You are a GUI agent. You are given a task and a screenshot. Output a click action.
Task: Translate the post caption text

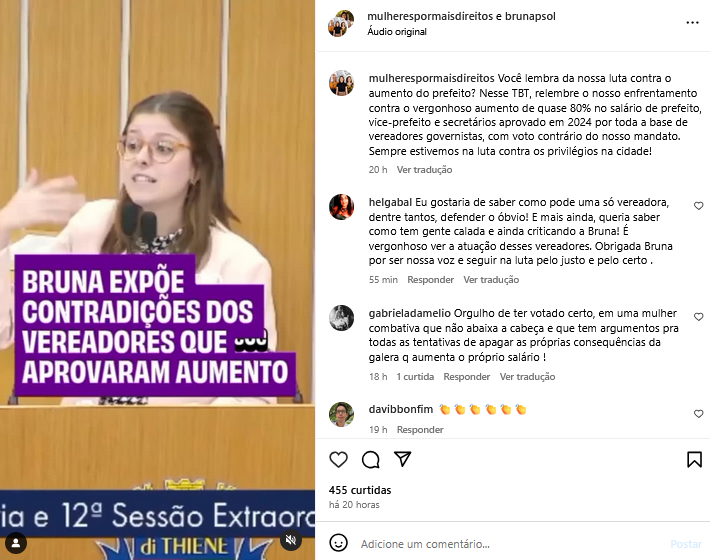click(424, 170)
